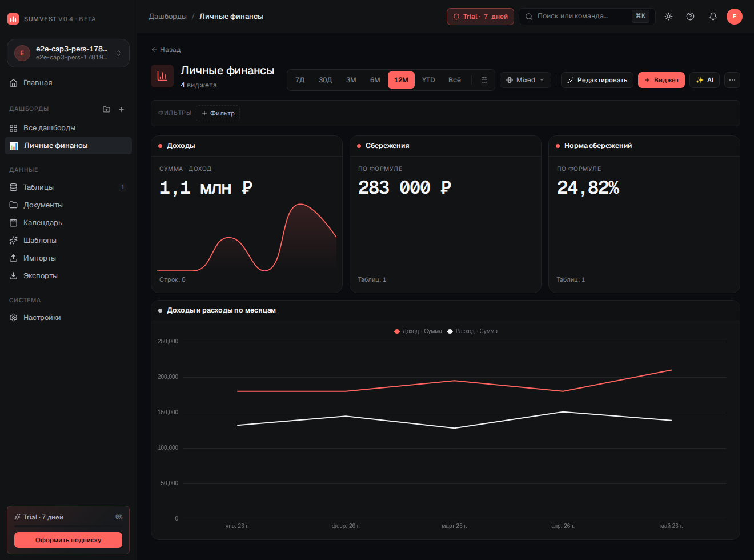Expand the Mixed currency dropdown
The width and height of the screenshot is (754, 560).
[526, 80]
